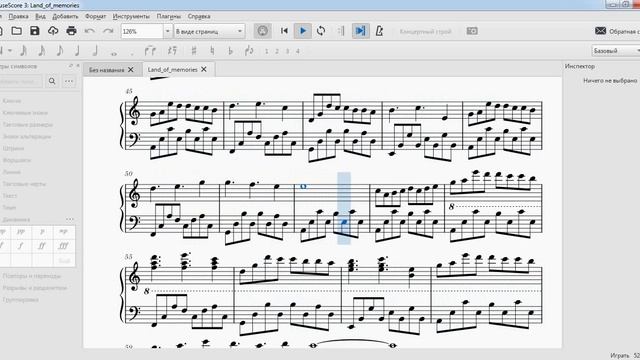Viewport: 640px width, 360px height.
Task: Open the zoom level dropdown arrow
Action: pyautogui.click(x=167, y=31)
